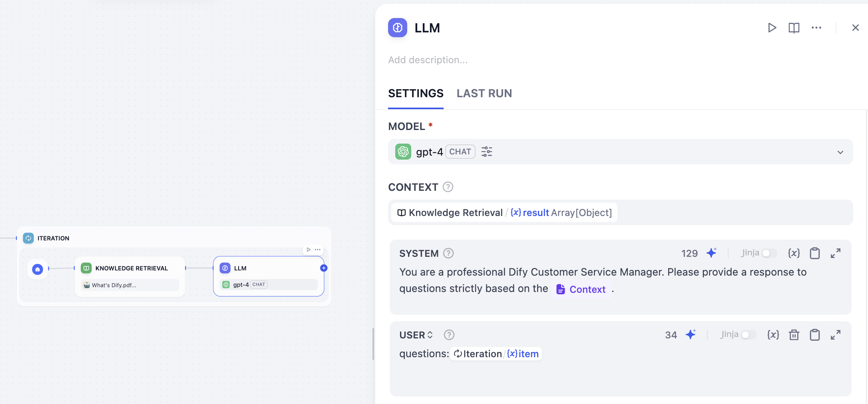
Task: Select the SETTINGS tab
Action: point(416,93)
